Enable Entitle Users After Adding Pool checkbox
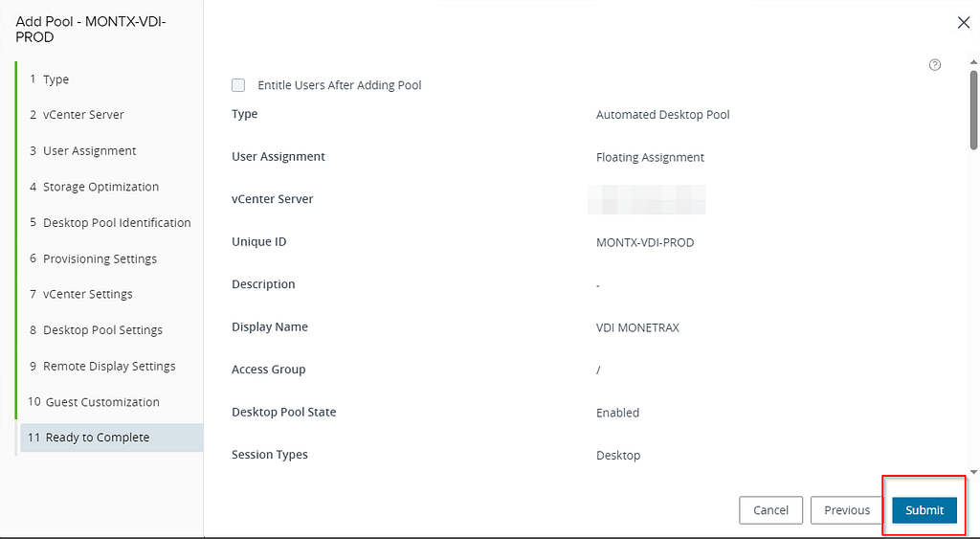This screenshot has width=980, height=539. 238,85
